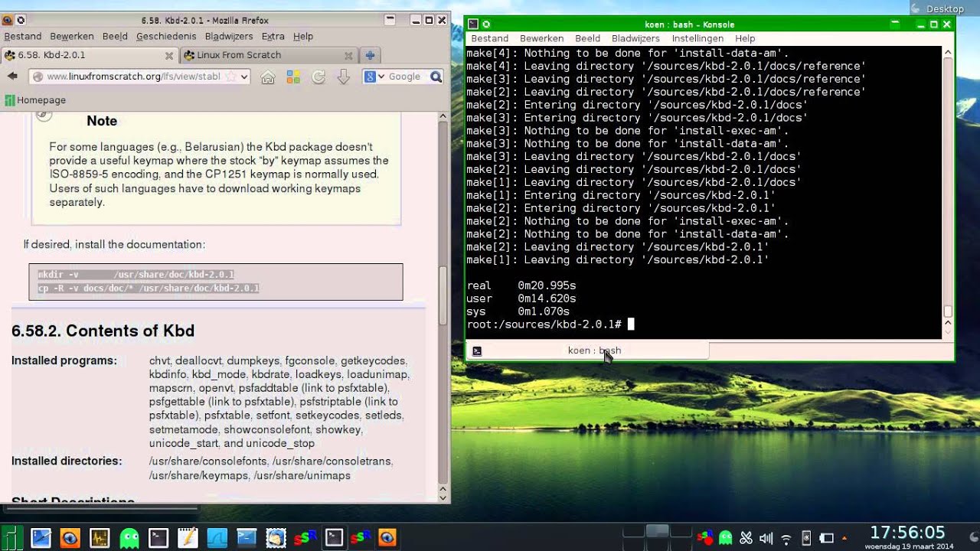The width and height of the screenshot is (980, 551).
Task: Click the Konsole new tab icon
Action: click(x=476, y=350)
